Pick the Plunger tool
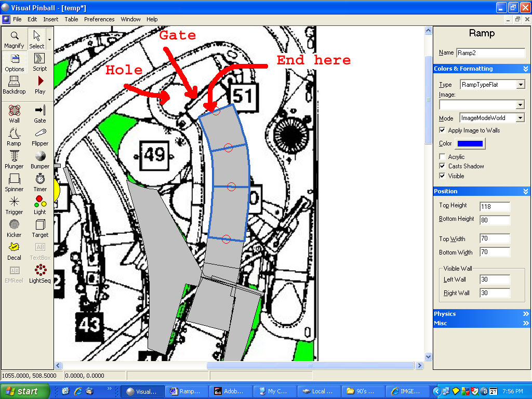The height and width of the screenshot is (399, 532). [14, 159]
